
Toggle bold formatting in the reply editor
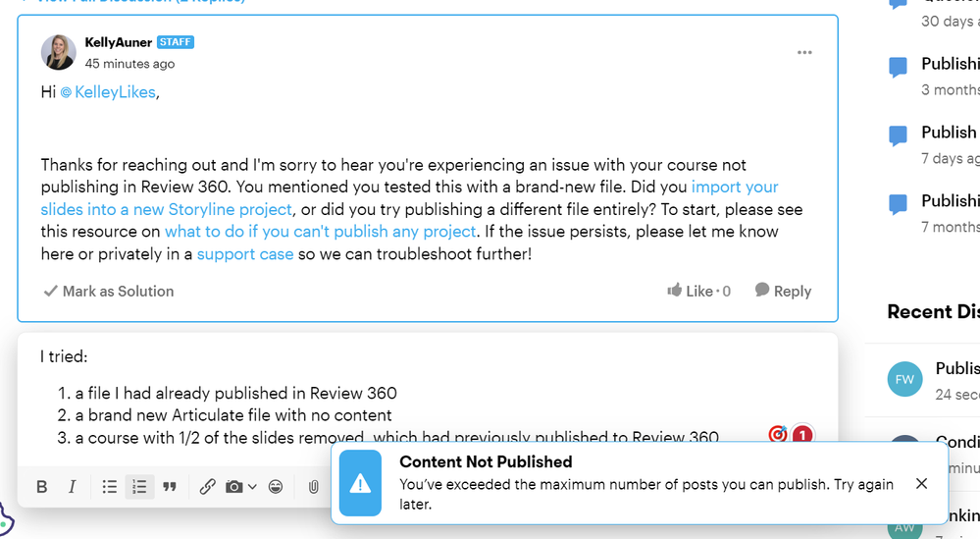click(42, 487)
